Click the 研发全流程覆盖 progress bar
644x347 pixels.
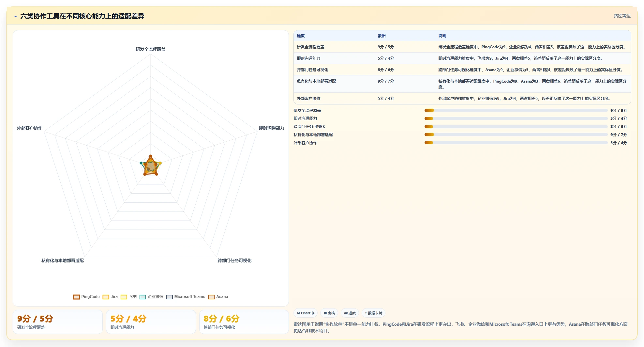click(516, 110)
